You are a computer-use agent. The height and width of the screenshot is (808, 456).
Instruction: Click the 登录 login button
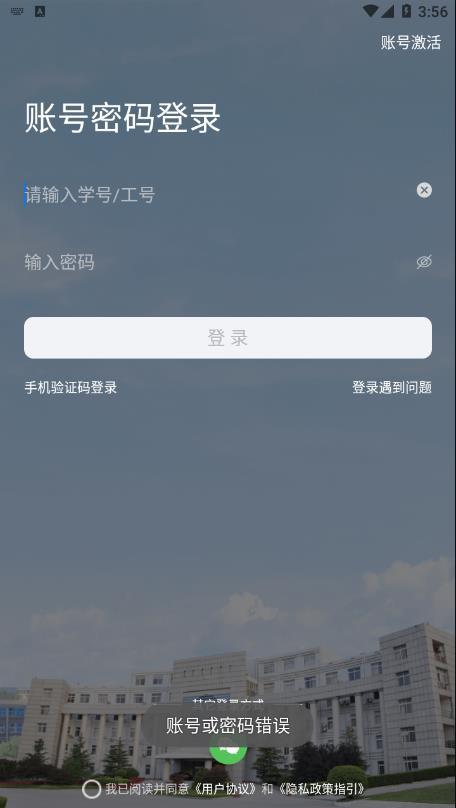[228, 338]
